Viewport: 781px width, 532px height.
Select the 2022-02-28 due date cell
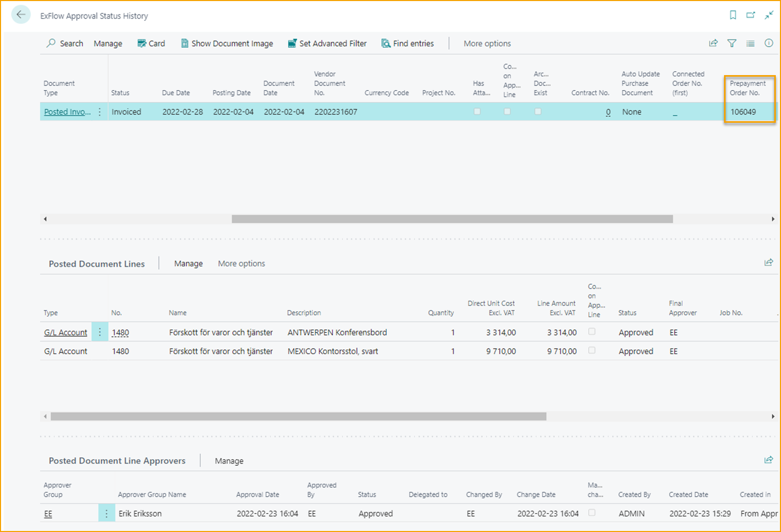[183, 112]
